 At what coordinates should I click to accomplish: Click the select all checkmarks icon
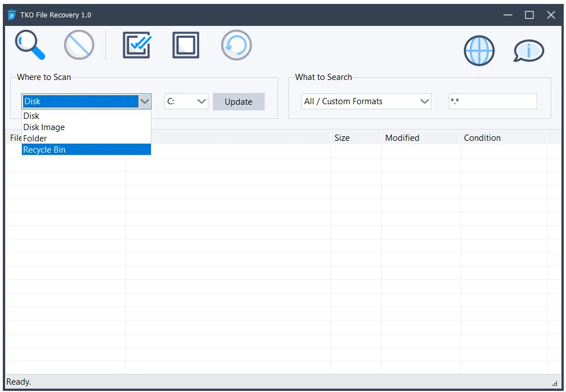137,45
